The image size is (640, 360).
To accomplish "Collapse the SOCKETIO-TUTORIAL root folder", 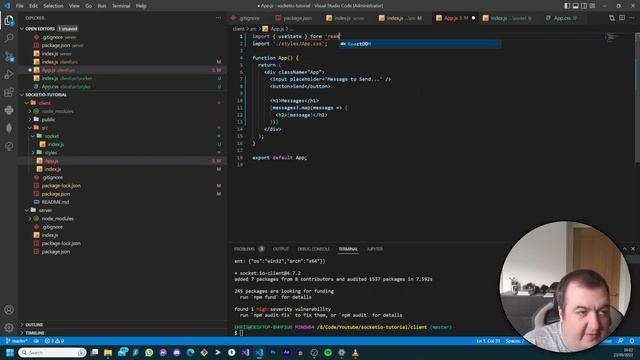I will coord(22,95).
